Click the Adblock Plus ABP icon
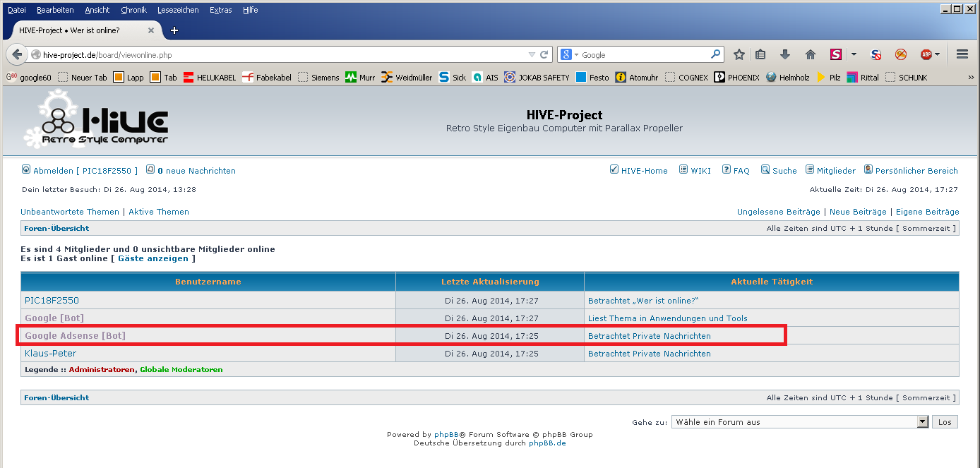Image resolution: width=980 pixels, height=468 pixels. [926, 54]
